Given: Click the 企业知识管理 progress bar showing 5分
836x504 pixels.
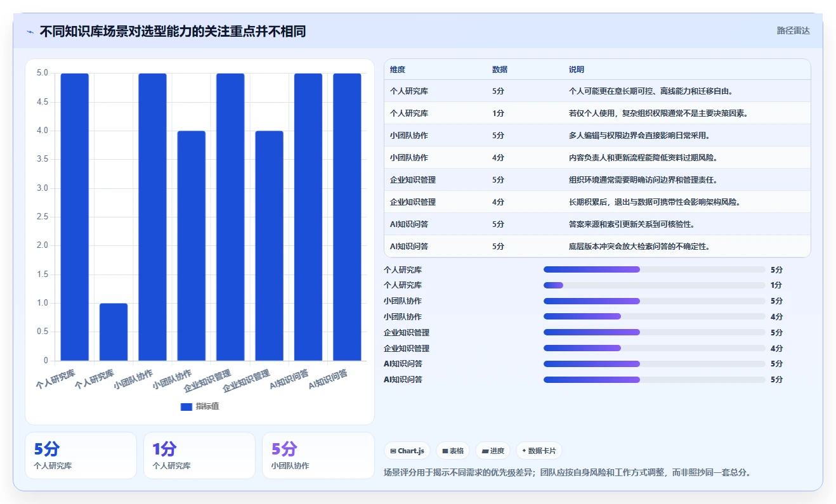Looking at the screenshot, I should (x=655, y=332).
